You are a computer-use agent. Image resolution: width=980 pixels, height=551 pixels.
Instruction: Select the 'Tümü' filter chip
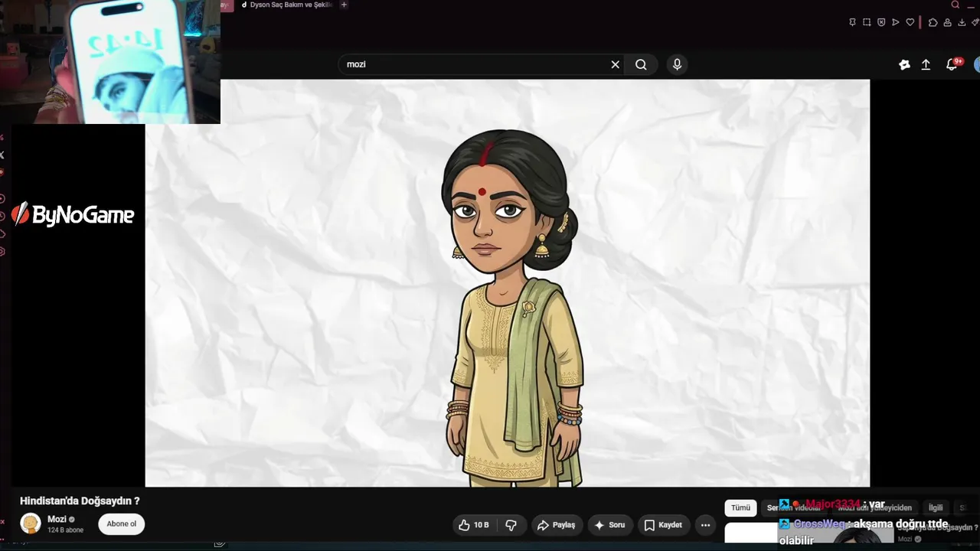click(740, 507)
